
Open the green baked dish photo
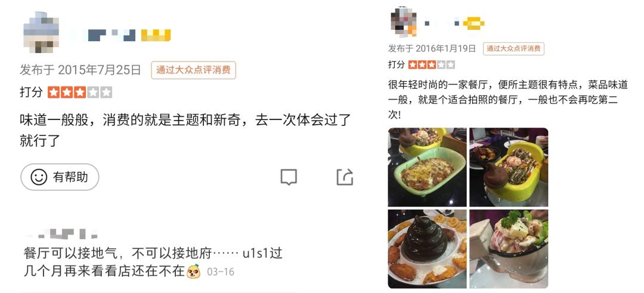[x=427, y=167]
